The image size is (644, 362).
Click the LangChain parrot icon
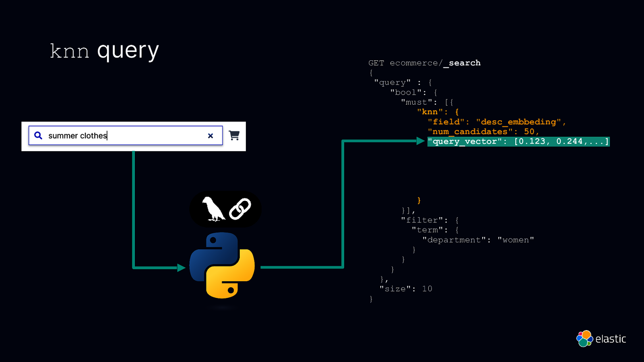coord(213,209)
